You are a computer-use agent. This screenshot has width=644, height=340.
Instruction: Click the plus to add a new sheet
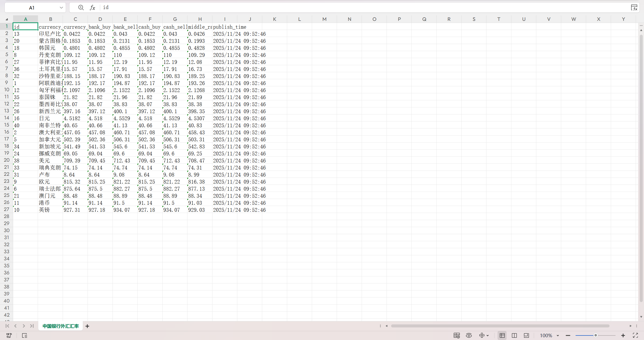[x=87, y=326]
